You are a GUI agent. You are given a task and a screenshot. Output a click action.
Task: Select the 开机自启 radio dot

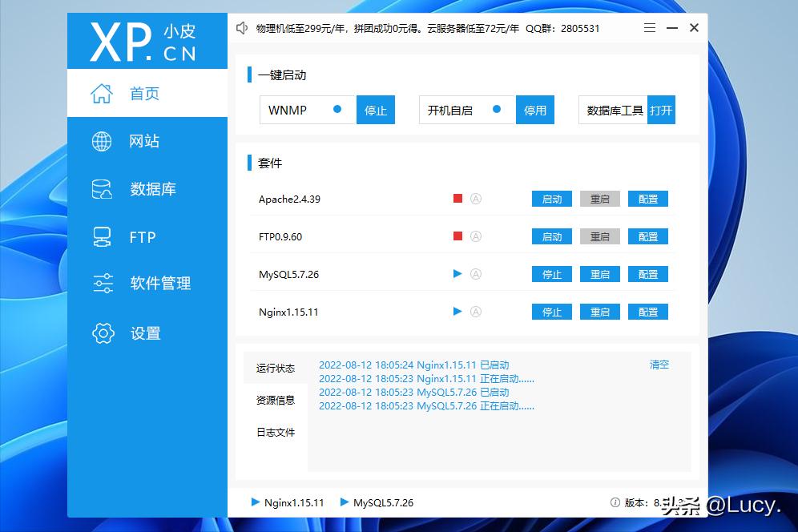(x=497, y=109)
